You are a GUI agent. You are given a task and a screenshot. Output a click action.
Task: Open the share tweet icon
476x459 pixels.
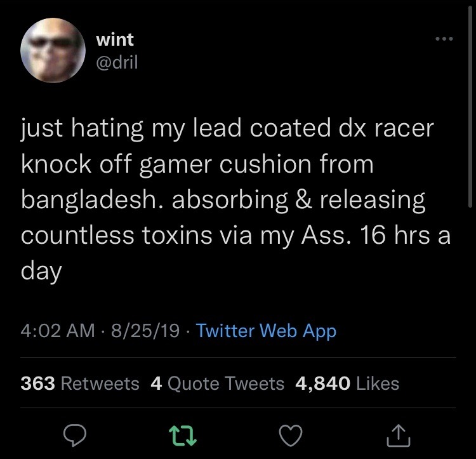coord(399,436)
